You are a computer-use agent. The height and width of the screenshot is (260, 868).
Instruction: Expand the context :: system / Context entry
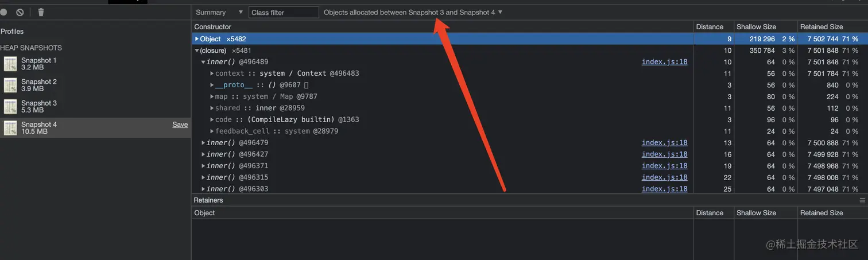coord(212,73)
